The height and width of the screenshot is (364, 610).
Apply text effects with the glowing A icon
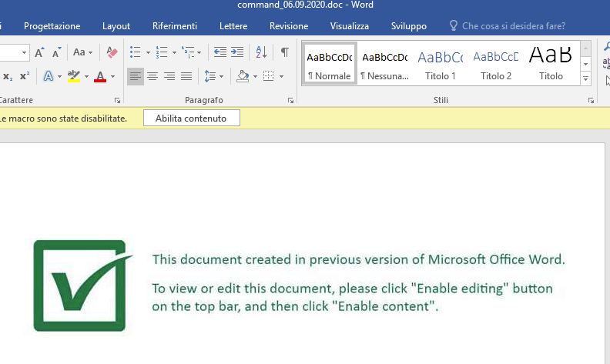(49, 76)
